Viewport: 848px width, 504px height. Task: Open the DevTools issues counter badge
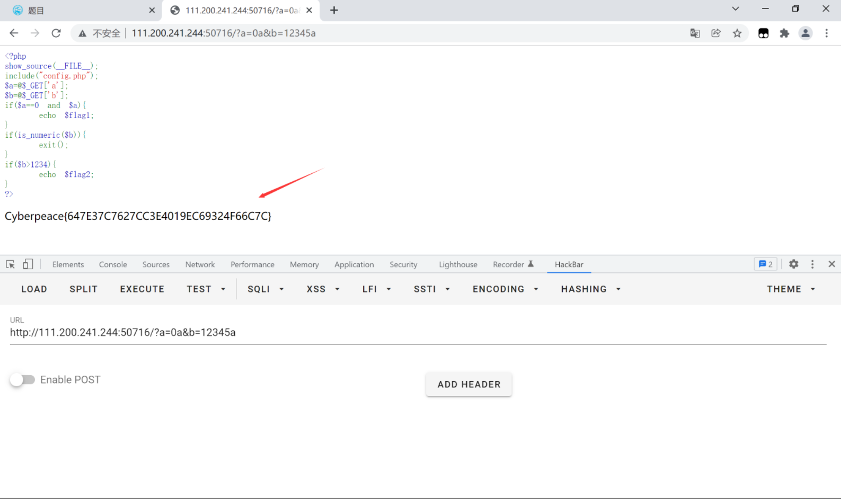click(x=765, y=264)
